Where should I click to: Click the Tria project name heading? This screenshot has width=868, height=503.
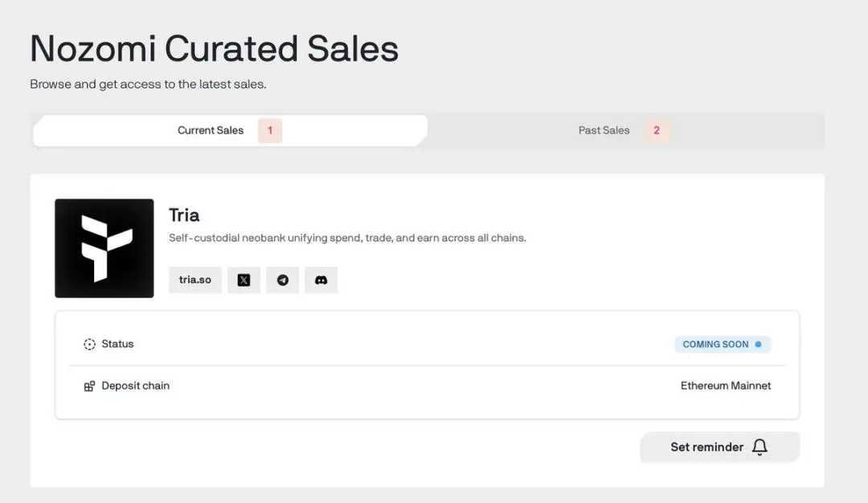pos(184,215)
